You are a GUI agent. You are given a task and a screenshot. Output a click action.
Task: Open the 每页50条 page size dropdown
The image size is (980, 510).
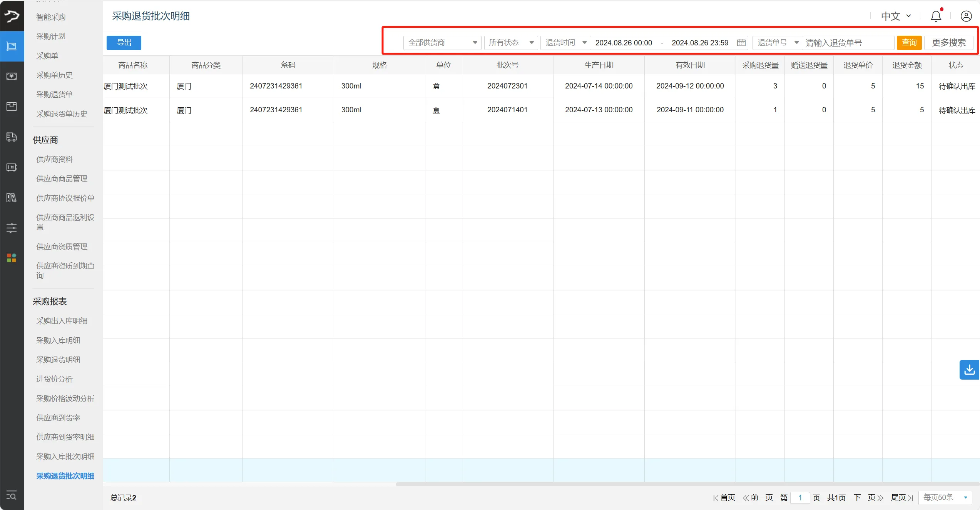point(945,497)
